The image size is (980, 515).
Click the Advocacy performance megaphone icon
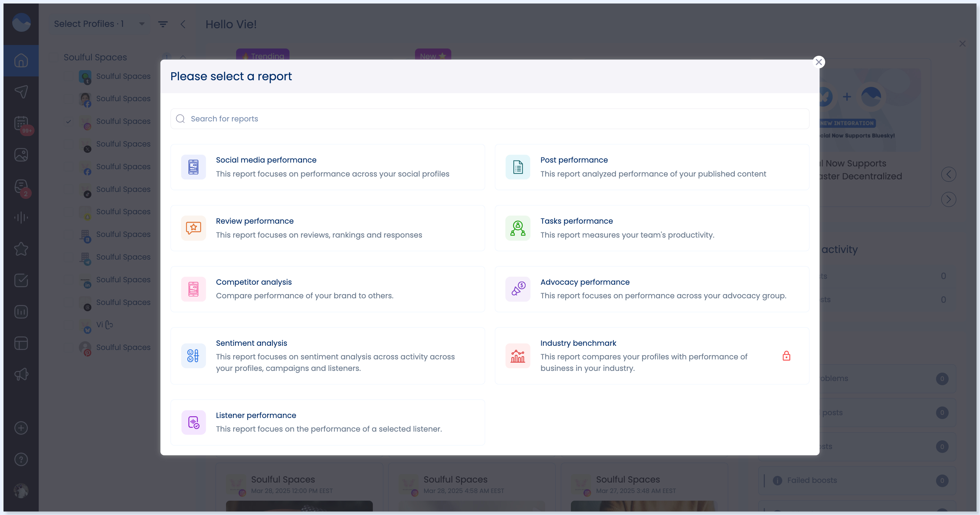[x=518, y=289]
